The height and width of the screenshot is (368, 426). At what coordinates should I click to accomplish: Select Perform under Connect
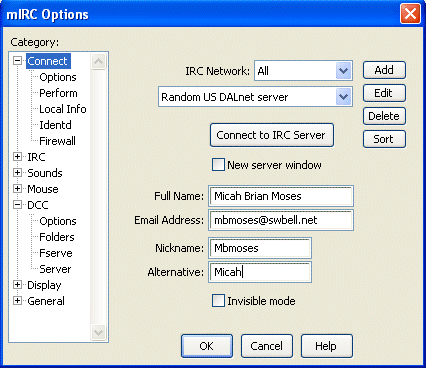(x=58, y=93)
